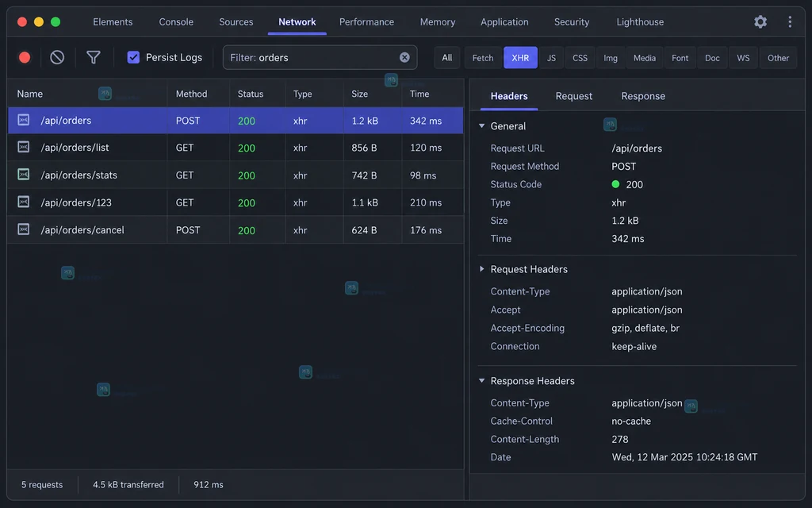The width and height of the screenshot is (812, 508).
Task: Collapse the Response Headers section
Action: click(x=481, y=381)
